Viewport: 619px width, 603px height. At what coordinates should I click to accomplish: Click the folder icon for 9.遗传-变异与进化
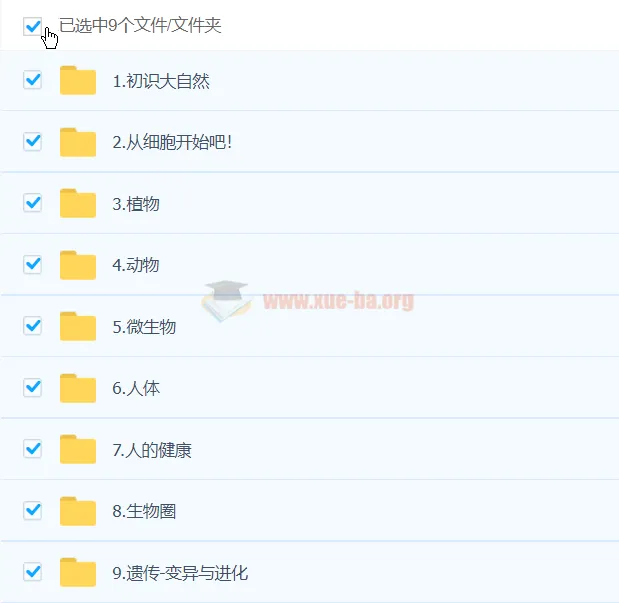(x=78, y=572)
